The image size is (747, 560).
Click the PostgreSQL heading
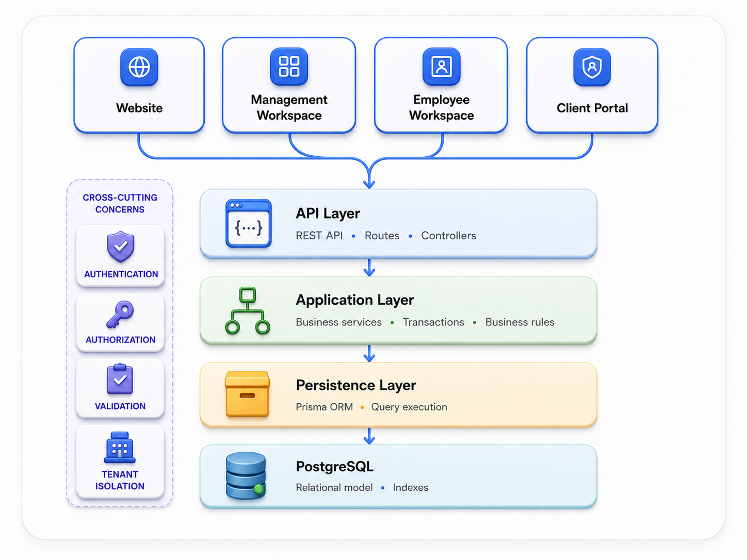335,467
